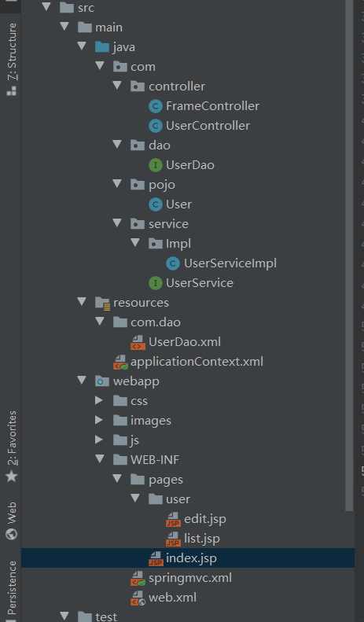Expand the css folder
The height and width of the screenshot is (622, 364).
[x=99, y=401]
